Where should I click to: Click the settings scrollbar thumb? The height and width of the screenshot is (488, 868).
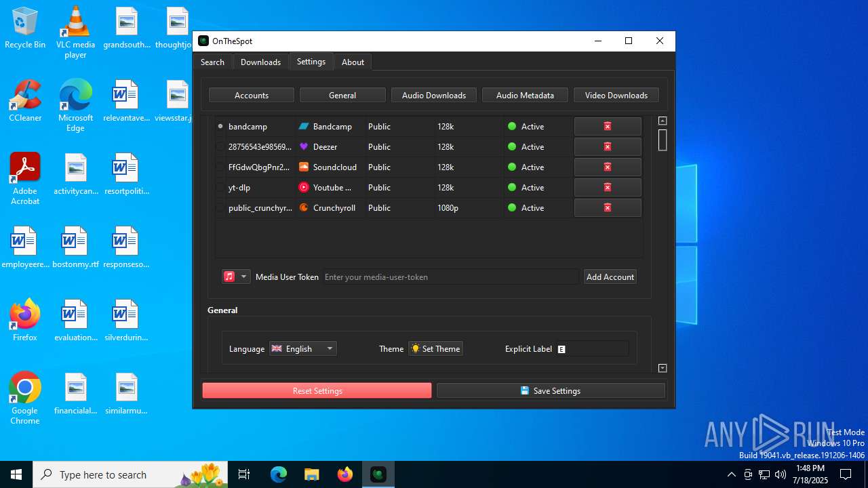click(663, 140)
